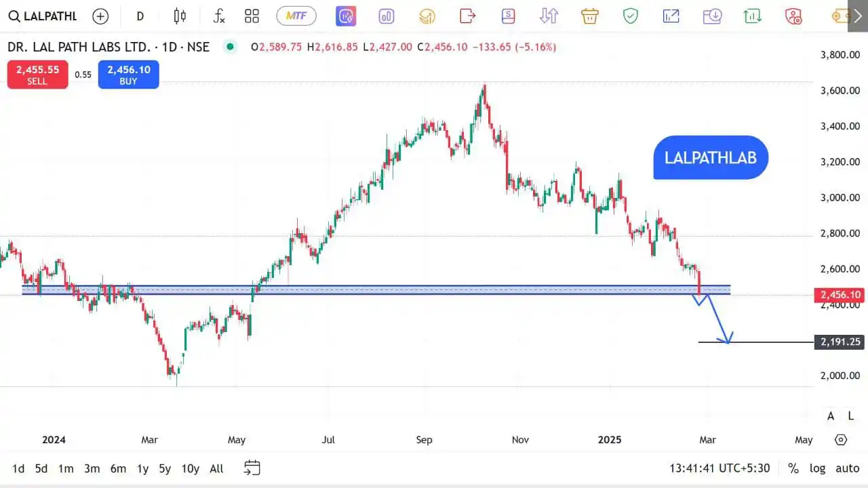
Task: Click the purple bar-chart toolbar icon
Action: [387, 16]
